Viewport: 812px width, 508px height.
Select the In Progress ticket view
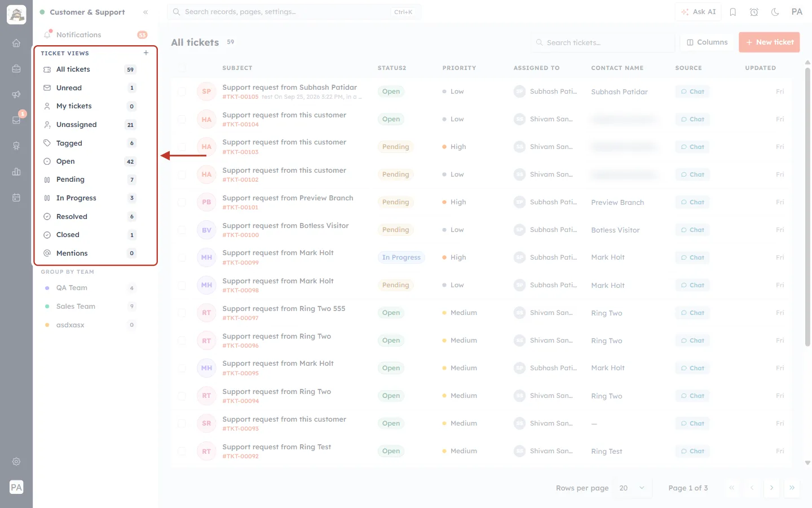90,198
